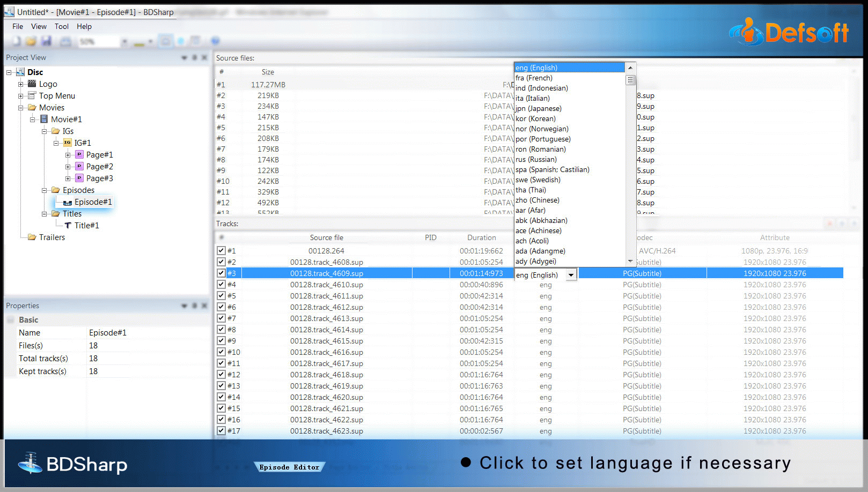
Task: Open the zoom percentage dropdown arrow
Action: coord(124,41)
